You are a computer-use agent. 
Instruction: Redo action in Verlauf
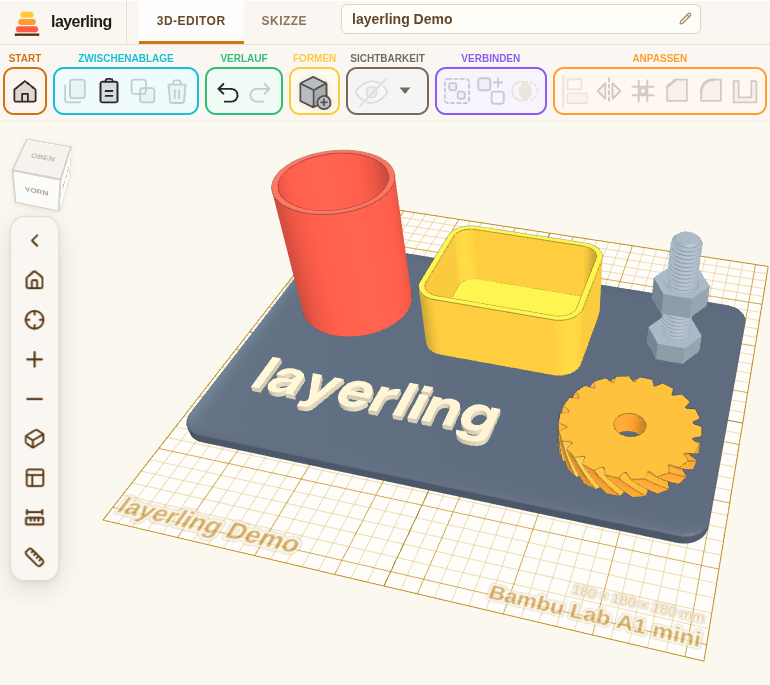click(260, 92)
